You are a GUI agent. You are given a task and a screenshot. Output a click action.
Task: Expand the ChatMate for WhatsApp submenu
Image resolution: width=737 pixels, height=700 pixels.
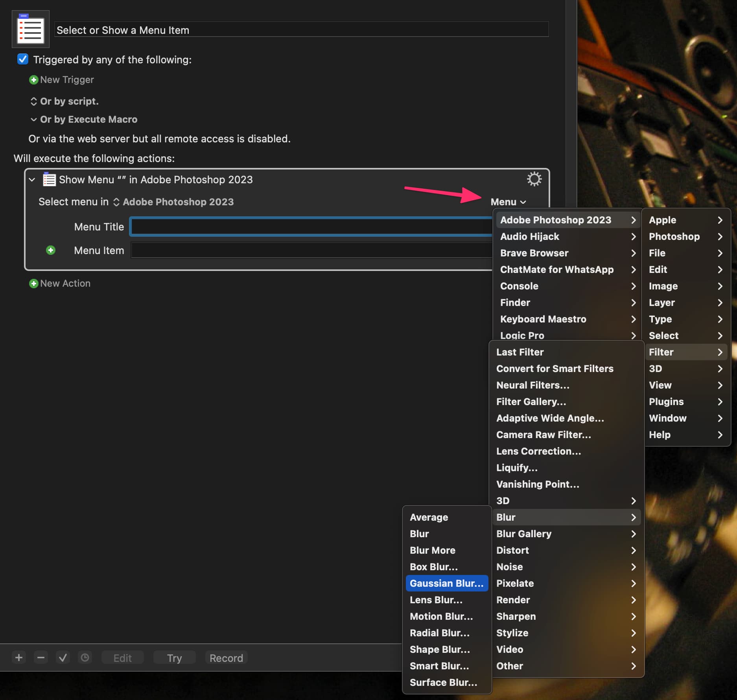[x=567, y=269]
